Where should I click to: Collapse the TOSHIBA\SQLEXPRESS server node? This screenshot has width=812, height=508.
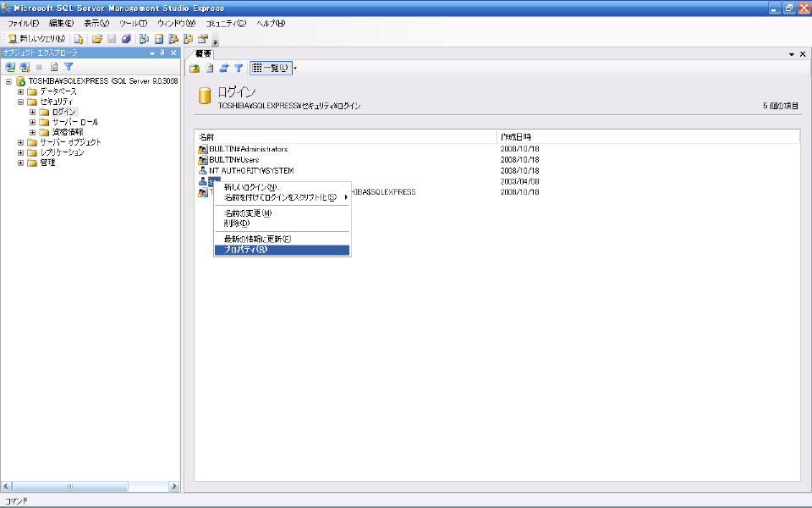8,81
